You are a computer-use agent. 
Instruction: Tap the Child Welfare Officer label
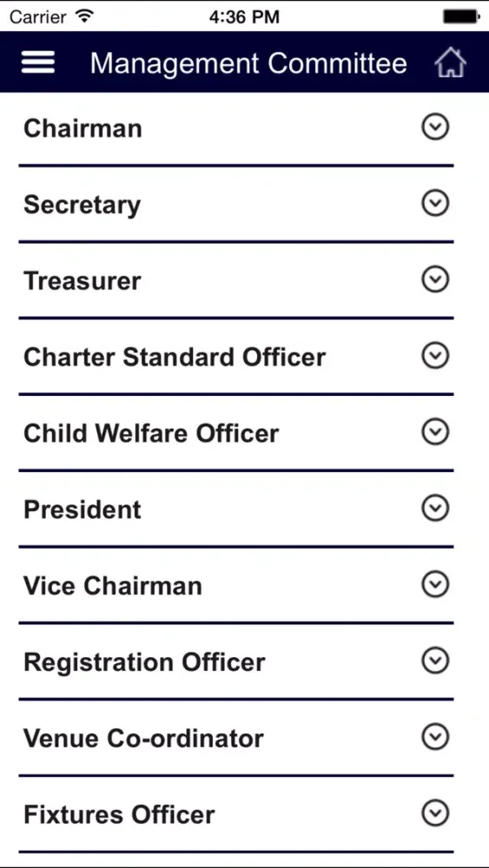(x=150, y=433)
